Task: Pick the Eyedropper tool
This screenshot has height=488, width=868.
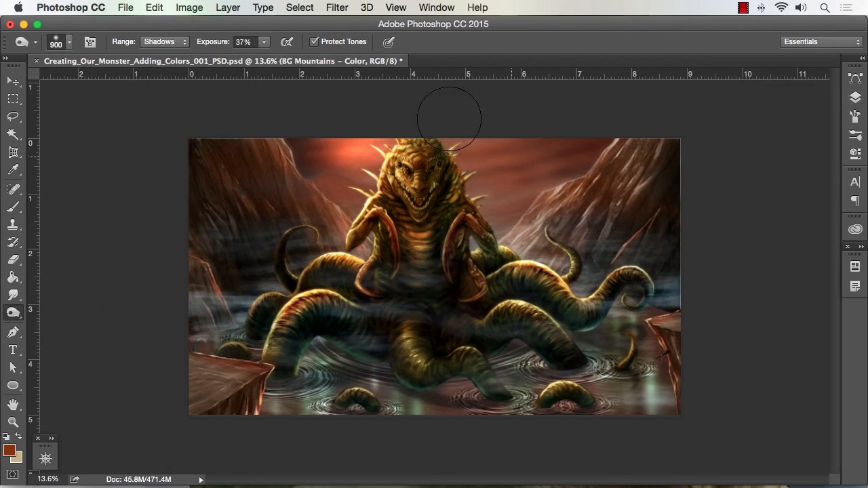Action: pos(13,171)
